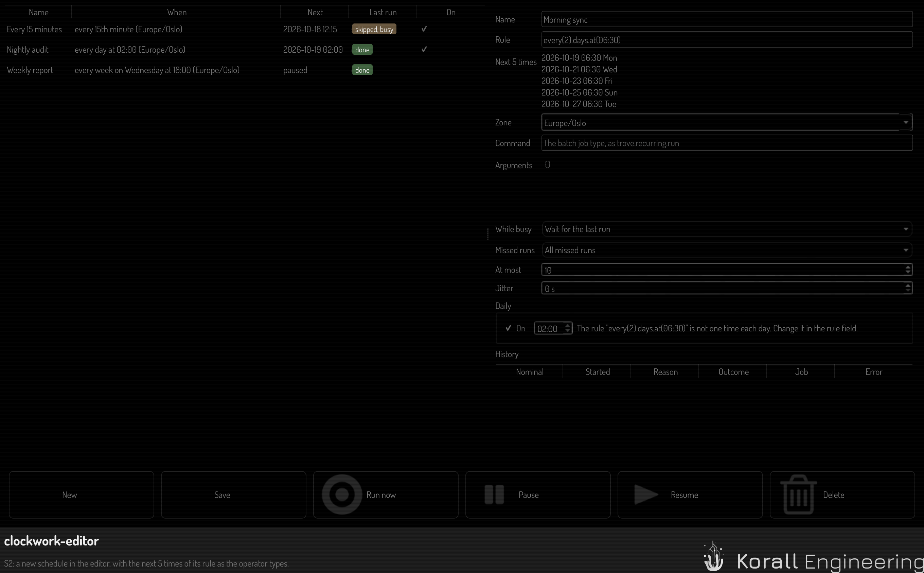Toggle On checkmark for Every 15 minutes
This screenshot has width=924, height=573.
pyautogui.click(x=424, y=29)
